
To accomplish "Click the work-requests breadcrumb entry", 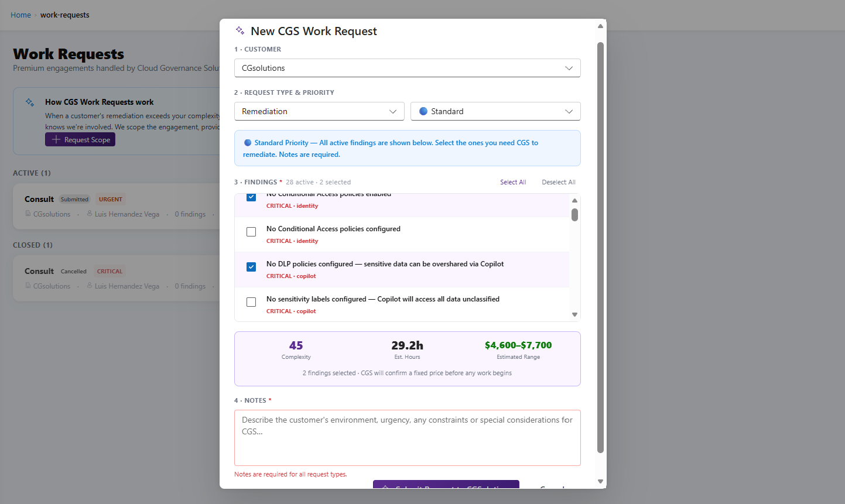I will [64, 15].
